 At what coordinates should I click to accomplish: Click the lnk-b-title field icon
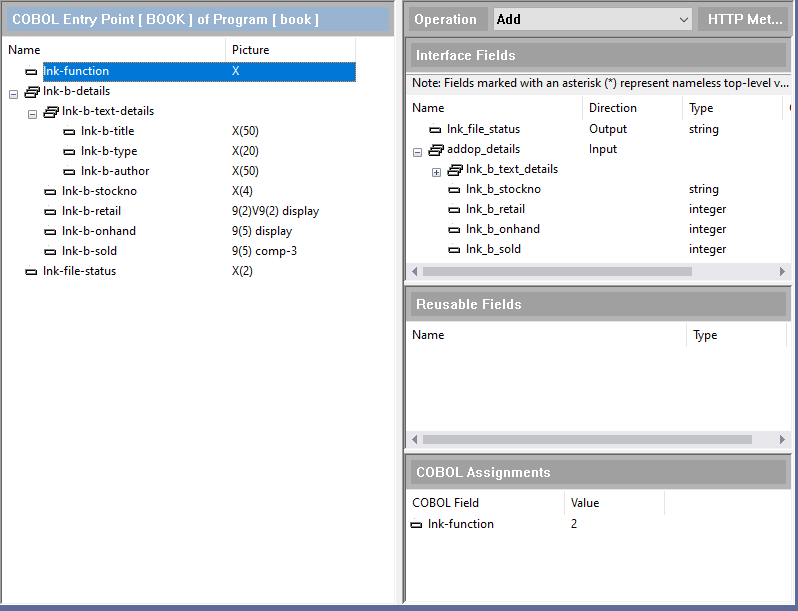(x=69, y=132)
